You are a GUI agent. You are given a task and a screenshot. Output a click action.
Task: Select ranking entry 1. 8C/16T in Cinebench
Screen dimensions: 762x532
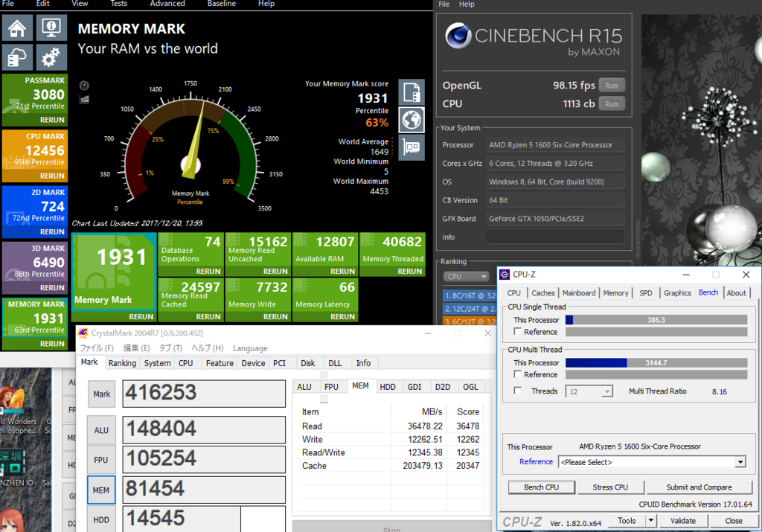coord(470,295)
